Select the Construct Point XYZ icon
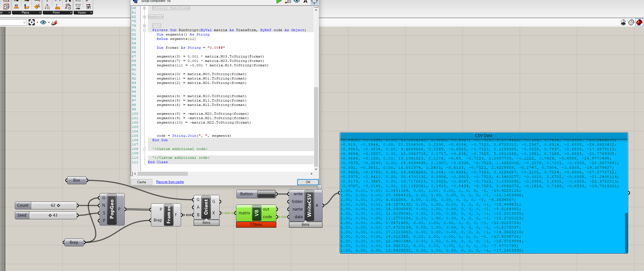 [x=47, y=7]
